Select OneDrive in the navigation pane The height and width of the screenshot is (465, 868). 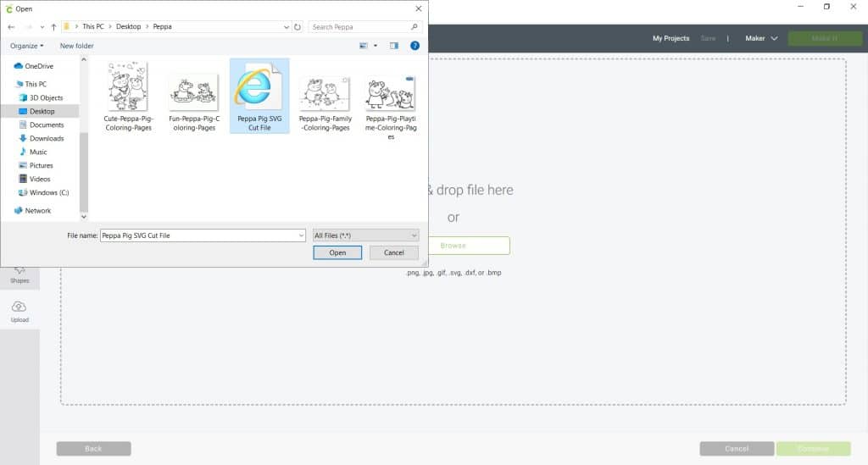[x=34, y=66]
